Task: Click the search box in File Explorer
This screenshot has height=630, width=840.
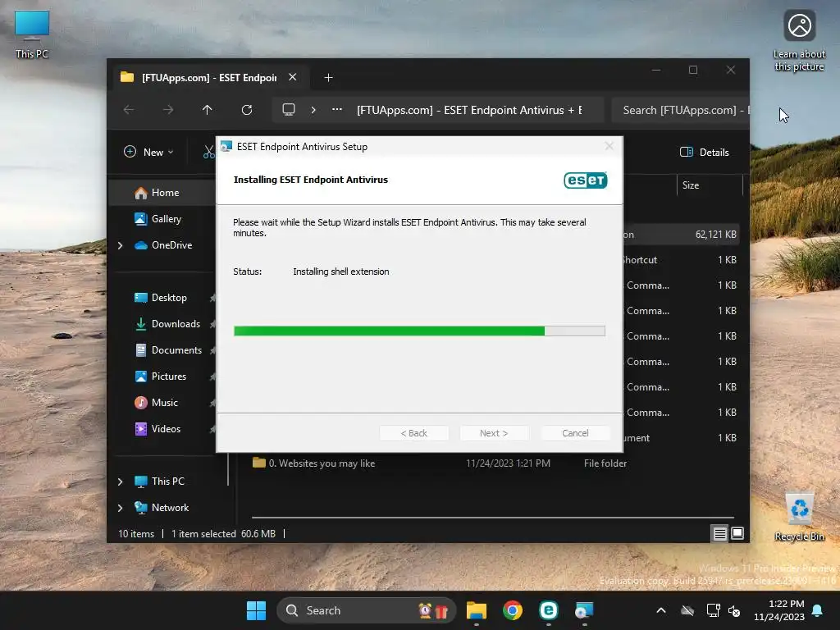Action: (x=680, y=111)
